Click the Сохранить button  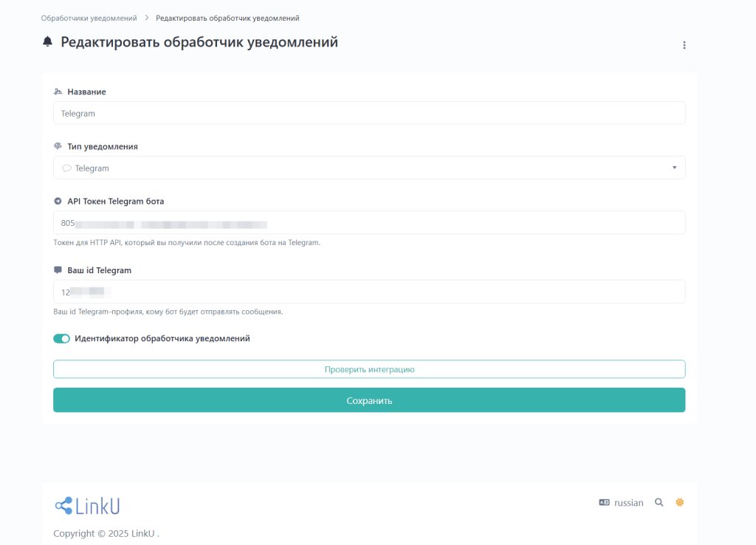coord(369,400)
